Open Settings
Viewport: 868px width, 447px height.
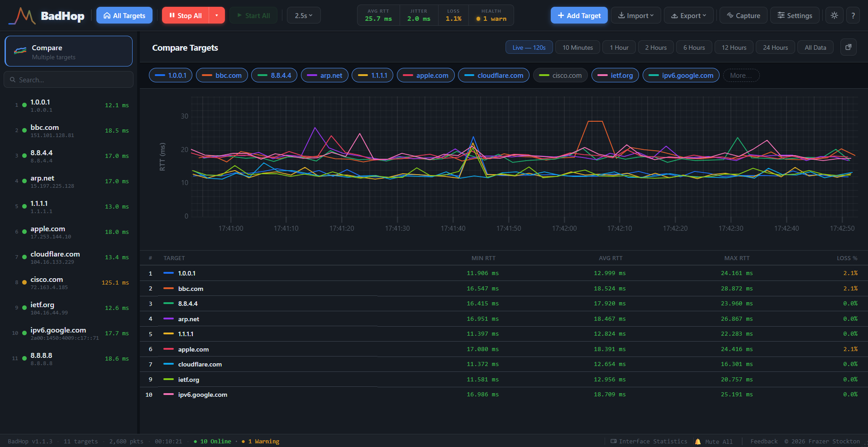tap(795, 15)
